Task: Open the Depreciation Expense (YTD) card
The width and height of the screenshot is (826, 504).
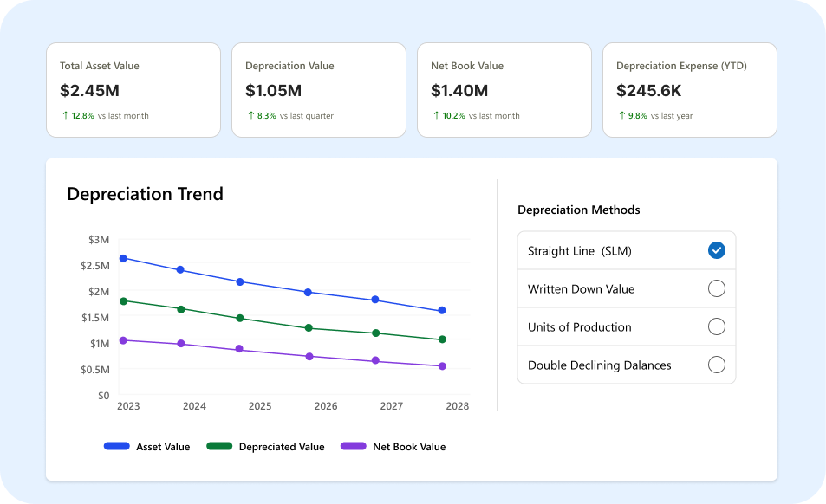Action: tap(690, 90)
